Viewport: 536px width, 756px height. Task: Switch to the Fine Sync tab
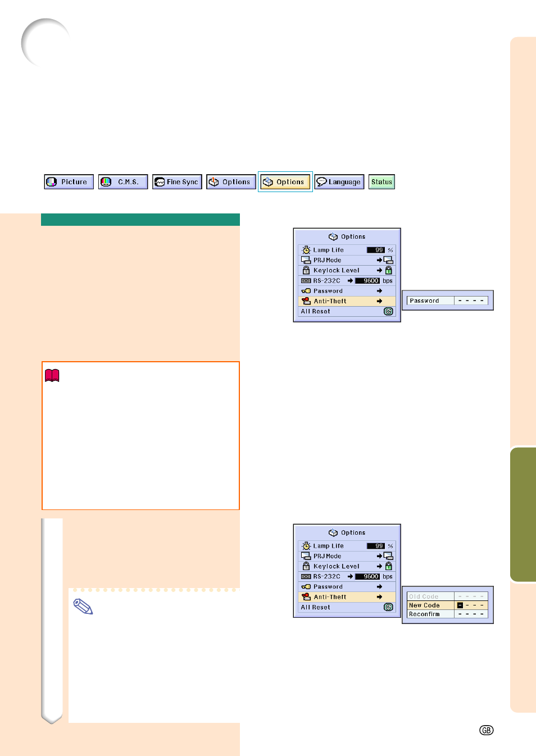(x=177, y=182)
